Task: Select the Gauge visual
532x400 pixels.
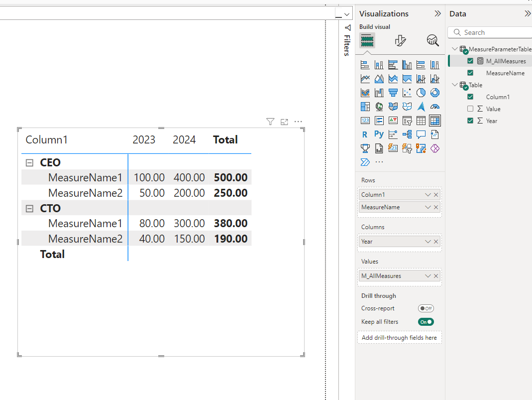Action: click(434, 107)
